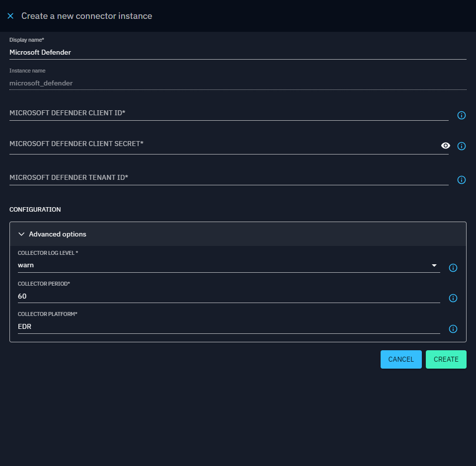
Task: Close the new connector instance dialog
Action: [x=10, y=16]
